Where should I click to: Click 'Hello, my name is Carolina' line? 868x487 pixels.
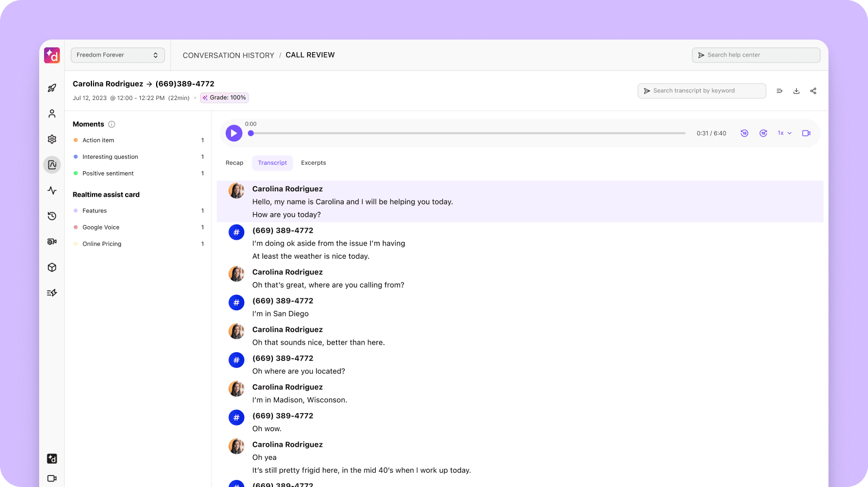point(352,202)
